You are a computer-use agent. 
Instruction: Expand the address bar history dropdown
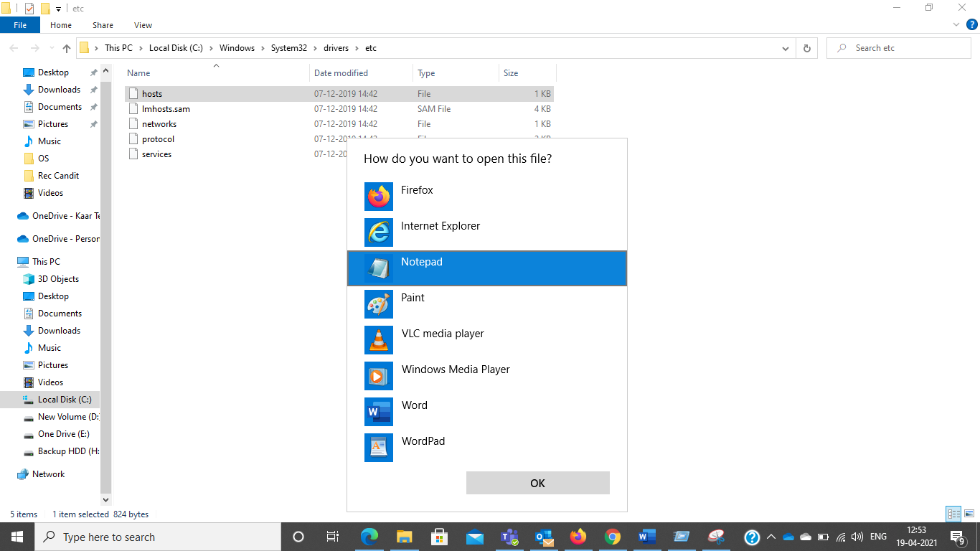coord(786,48)
